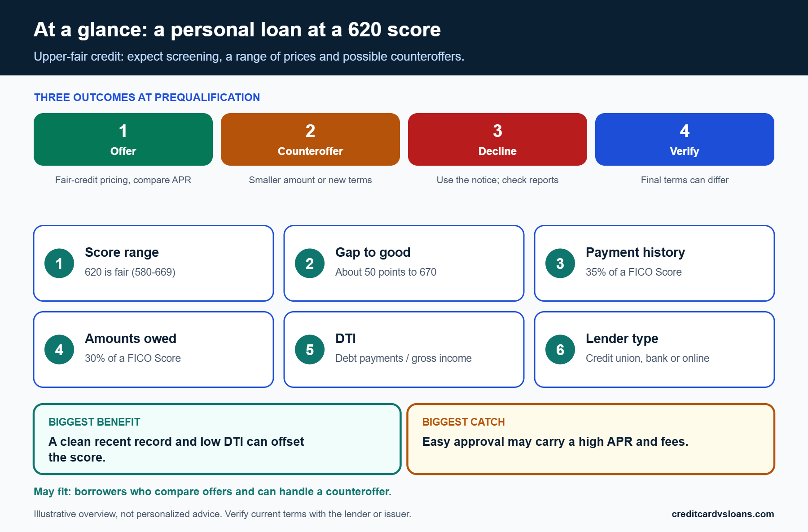Image resolution: width=808 pixels, height=532 pixels.
Task: Click the "DTI" card title
Action: 345,339
